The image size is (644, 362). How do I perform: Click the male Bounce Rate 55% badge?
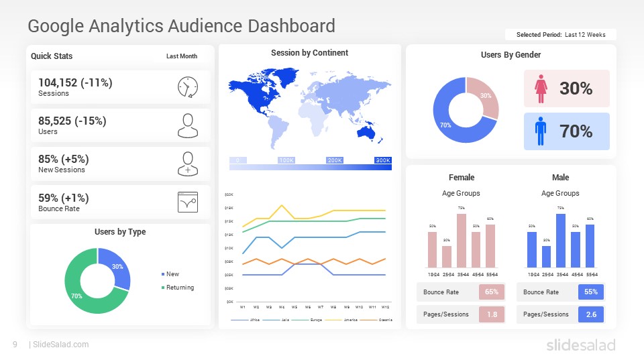591,292
